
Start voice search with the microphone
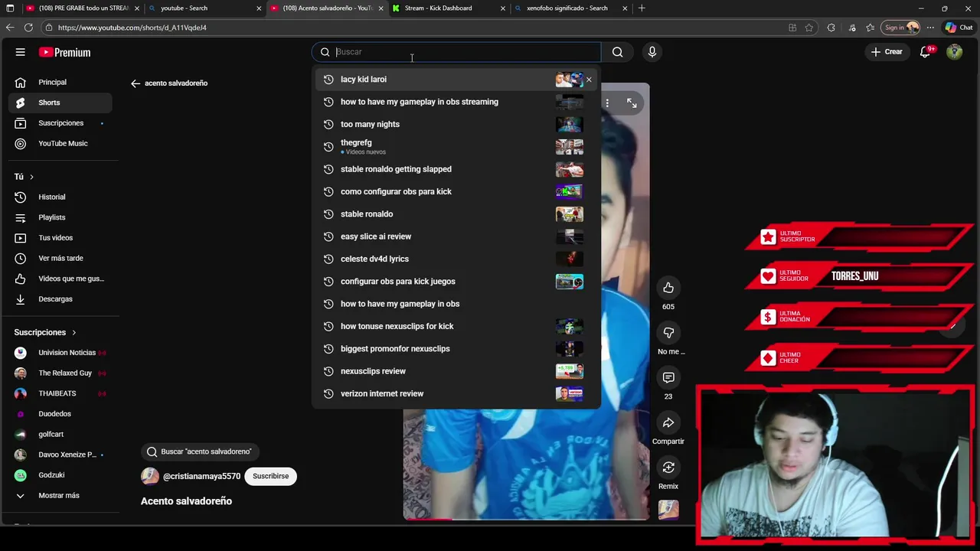[652, 52]
